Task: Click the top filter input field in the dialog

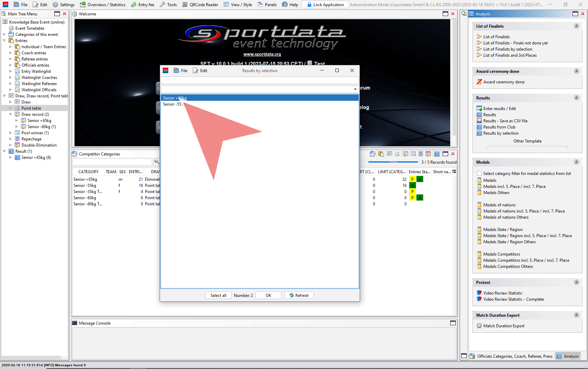Action: click(259, 80)
